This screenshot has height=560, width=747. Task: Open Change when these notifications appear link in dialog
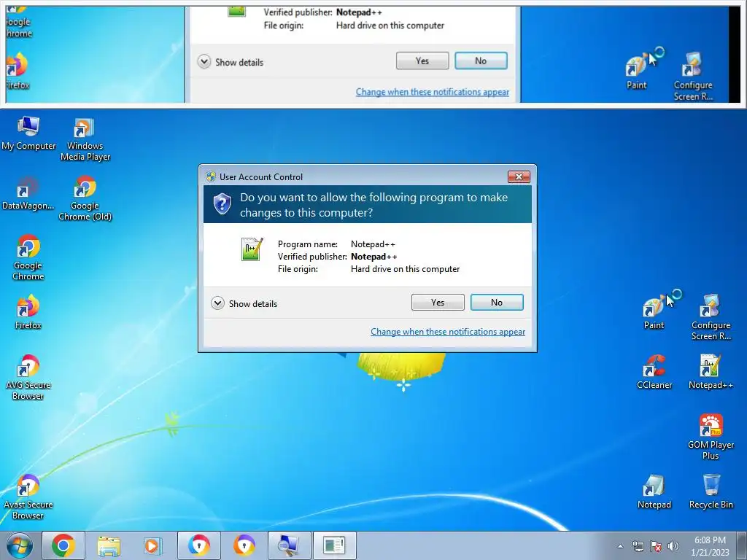pos(448,332)
